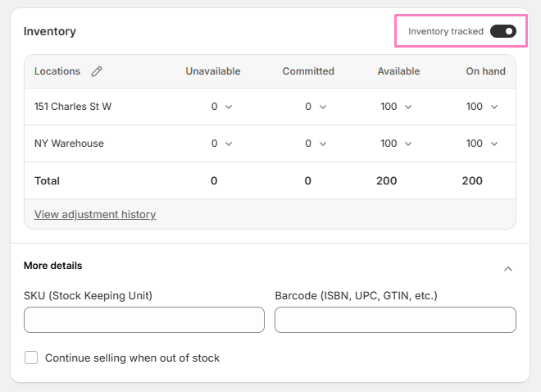Click the 151 Charles St W location
Image resolution: width=541 pixels, height=392 pixels.
pos(73,107)
